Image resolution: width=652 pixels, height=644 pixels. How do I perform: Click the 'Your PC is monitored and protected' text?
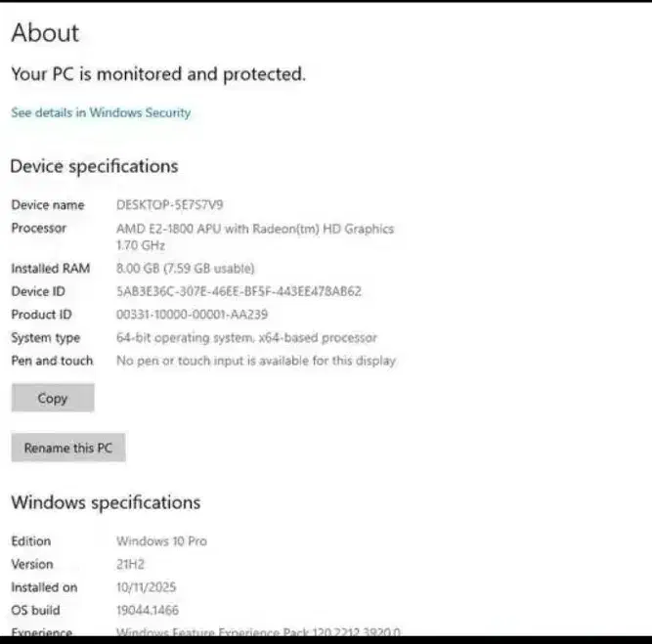point(157,73)
